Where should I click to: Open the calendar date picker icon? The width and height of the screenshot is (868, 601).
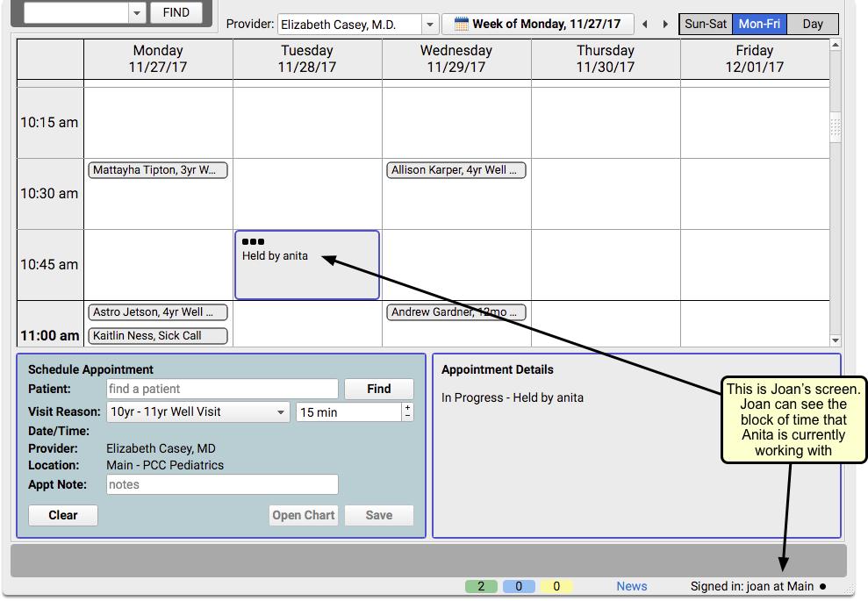[x=461, y=25]
